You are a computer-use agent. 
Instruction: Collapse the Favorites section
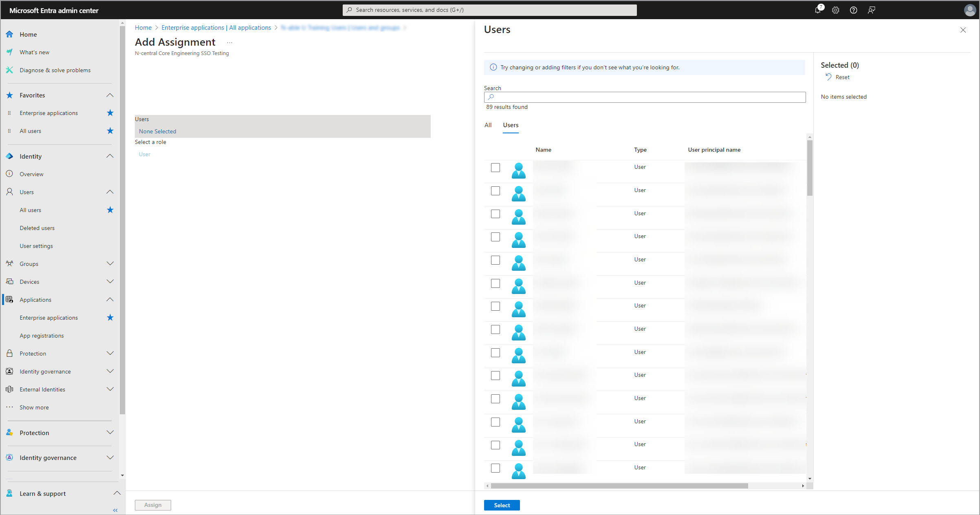110,95
